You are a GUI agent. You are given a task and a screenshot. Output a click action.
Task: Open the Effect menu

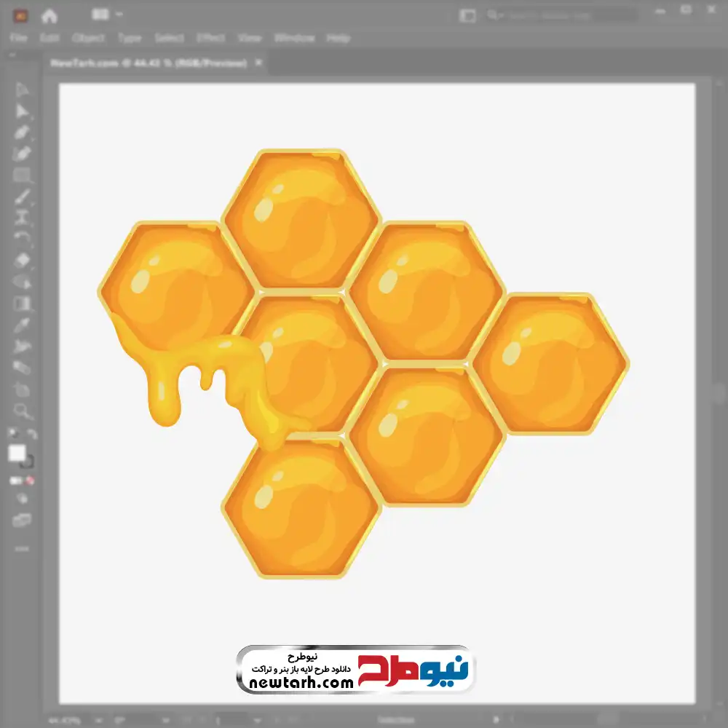click(x=210, y=38)
